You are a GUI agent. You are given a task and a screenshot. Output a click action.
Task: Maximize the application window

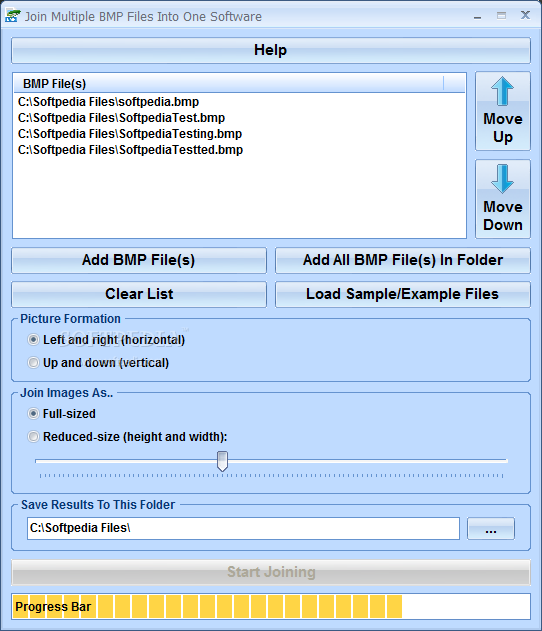click(x=501, y=16)
